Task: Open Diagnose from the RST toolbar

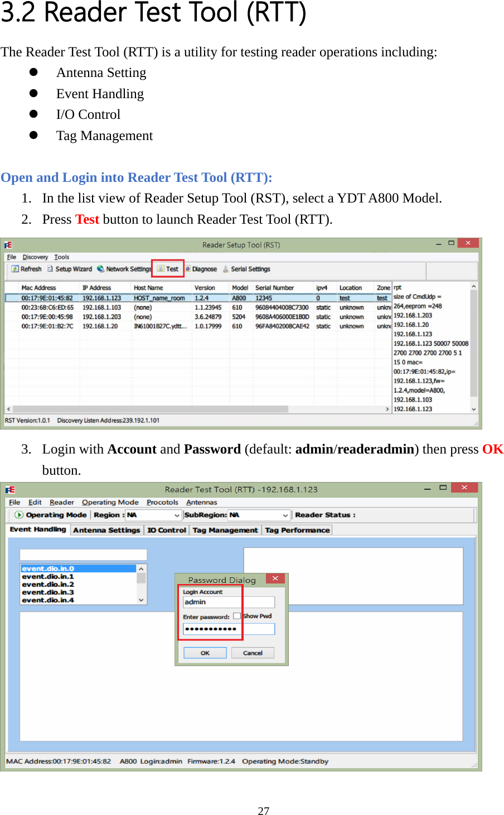Action: pyautogui.click(x=202, y=269)
